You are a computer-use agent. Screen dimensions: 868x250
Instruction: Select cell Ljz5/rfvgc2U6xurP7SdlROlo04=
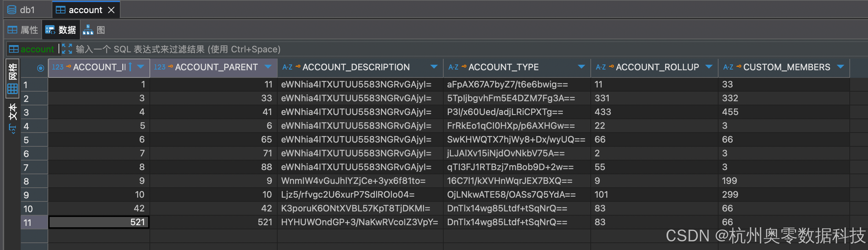coord(360,195)
